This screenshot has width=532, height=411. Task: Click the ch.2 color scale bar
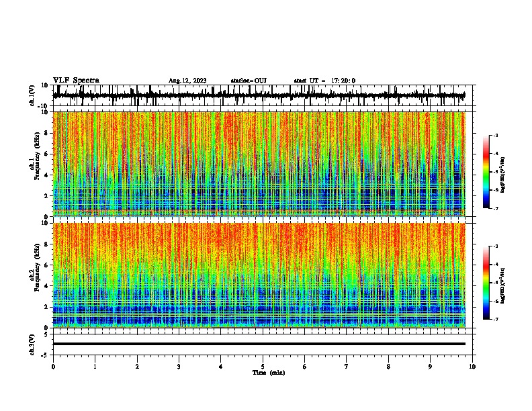(486, 283)
